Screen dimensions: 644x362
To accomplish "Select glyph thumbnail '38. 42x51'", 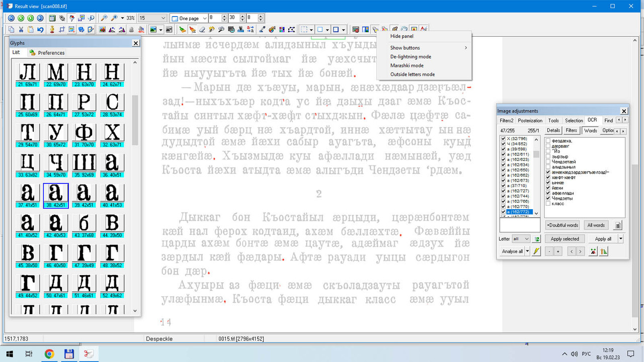I will [x=55, y=195].
